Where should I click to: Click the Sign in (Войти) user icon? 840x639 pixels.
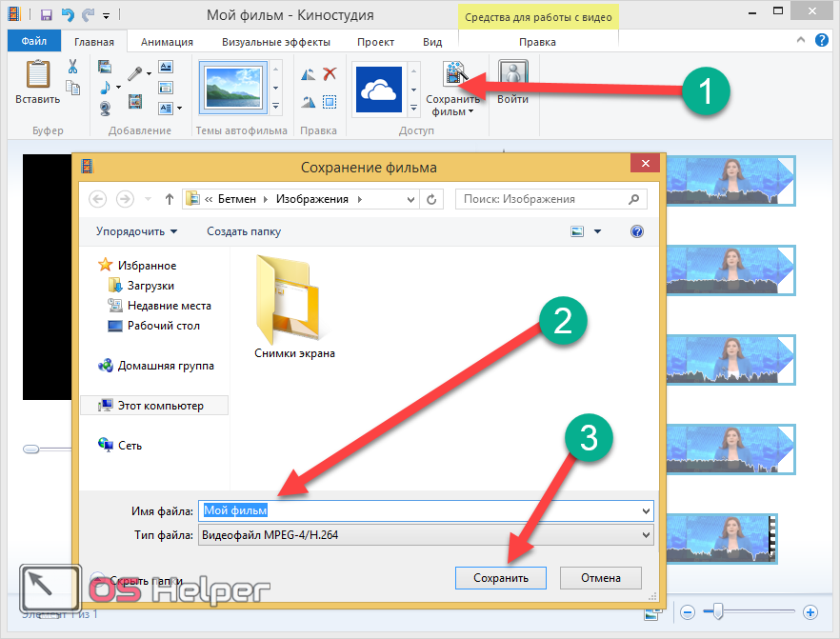pyautogui.click(x=512, y=76)
